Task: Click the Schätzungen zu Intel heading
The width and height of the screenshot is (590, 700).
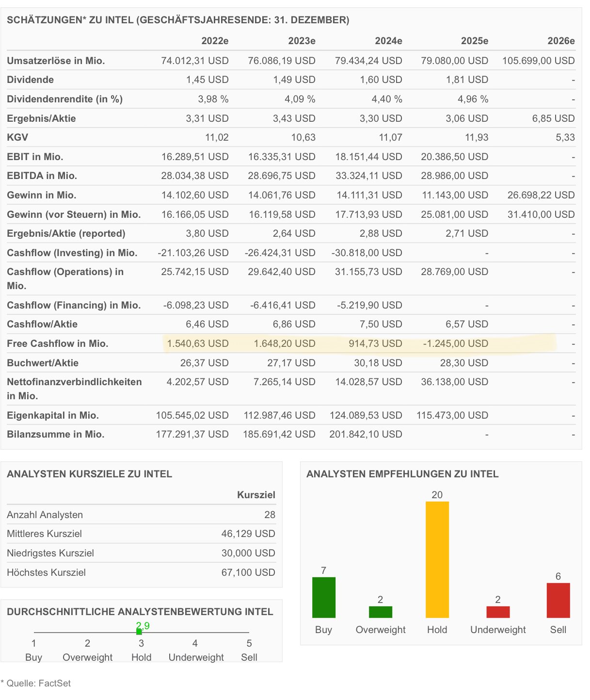Action: point(178,20)
